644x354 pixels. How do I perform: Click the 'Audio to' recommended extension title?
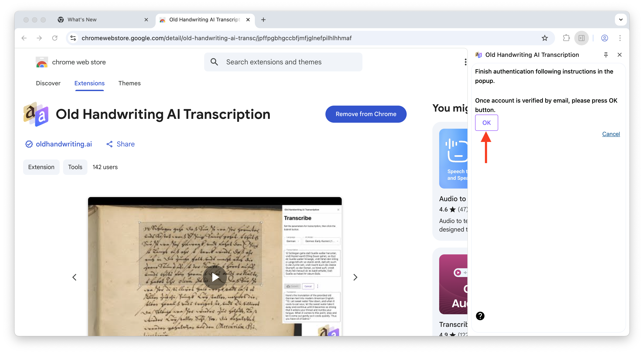pos(452,199)
